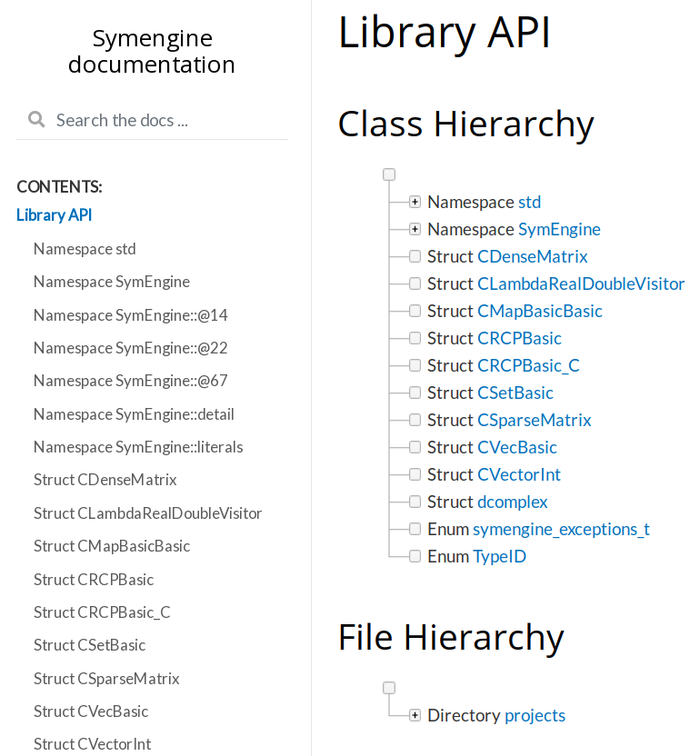
Task: Open Namespace SymEngine::@67 sidebar entry
Action: 130,381
